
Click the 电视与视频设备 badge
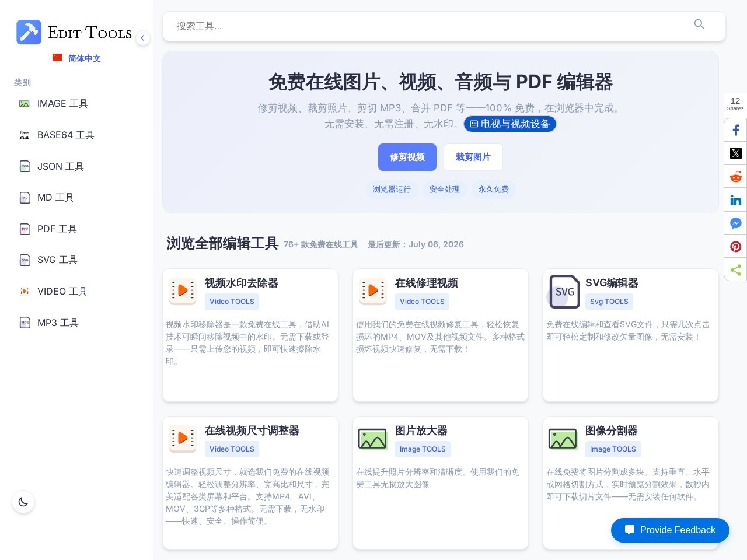(510, 124)
